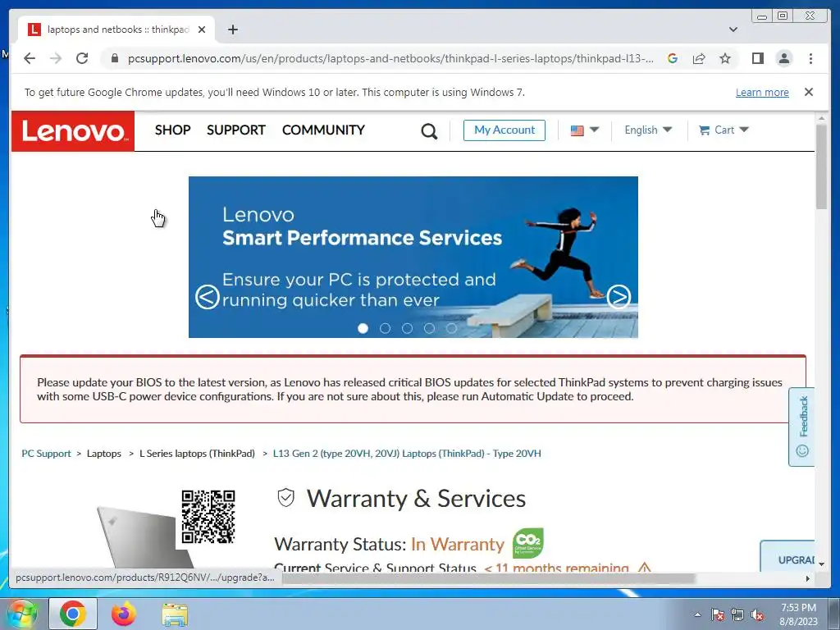Viewport: 840px width, 630px height.
Task: Expand the Cart dropdown
Action: point(724,130)
